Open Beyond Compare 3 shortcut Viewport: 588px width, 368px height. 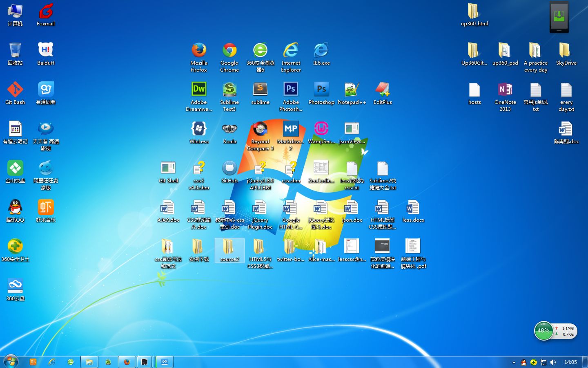[x=260, y=136]
